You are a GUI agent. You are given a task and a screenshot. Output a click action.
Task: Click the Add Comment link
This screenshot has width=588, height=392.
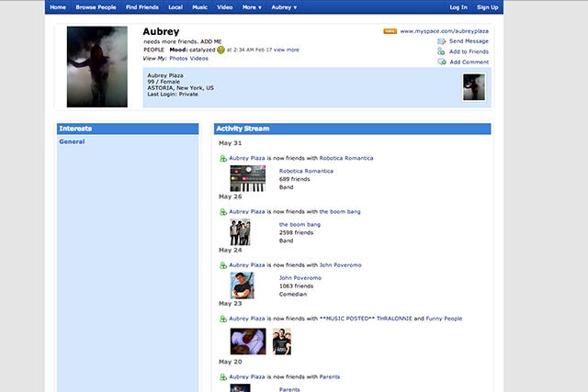coord(469,62)
